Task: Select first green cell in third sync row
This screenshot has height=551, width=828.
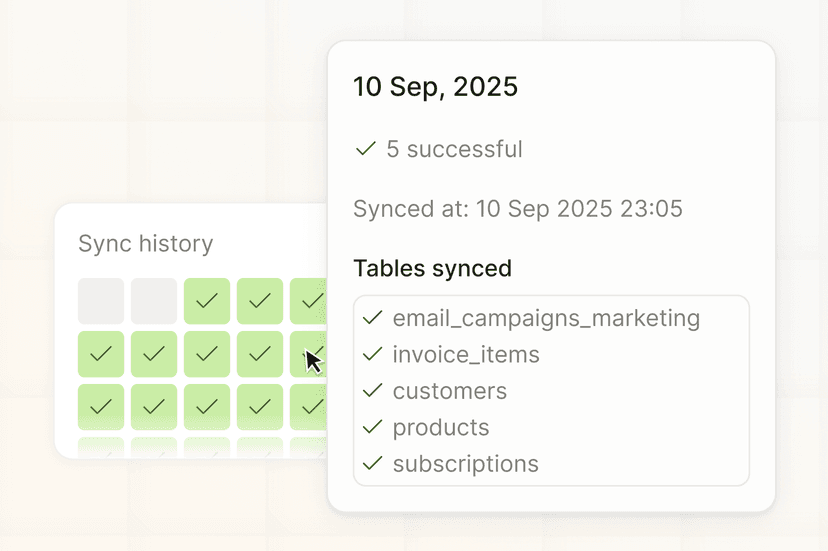Action: point(101,407)
